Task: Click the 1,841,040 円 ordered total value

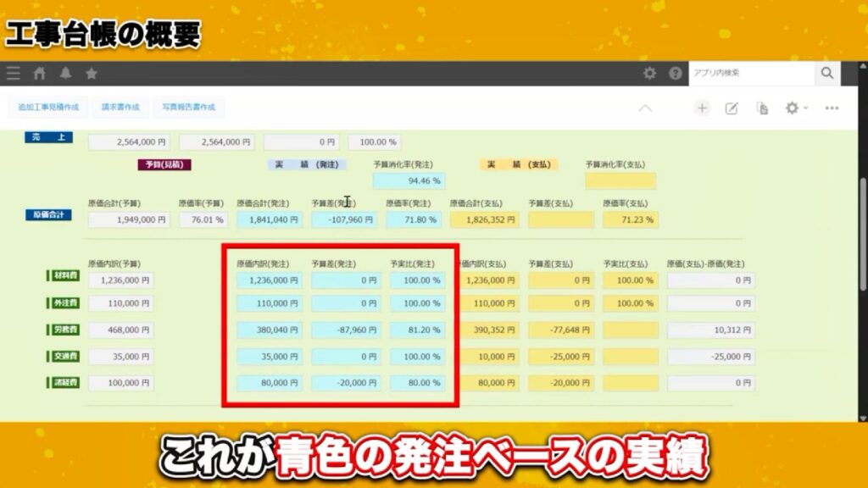Action: point(270,219)
